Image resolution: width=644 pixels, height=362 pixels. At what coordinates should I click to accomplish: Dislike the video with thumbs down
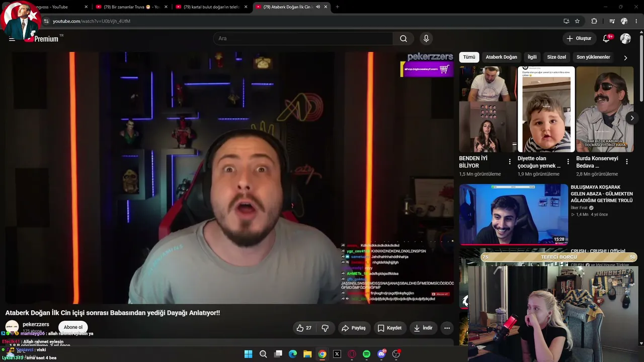pos(325,328)
